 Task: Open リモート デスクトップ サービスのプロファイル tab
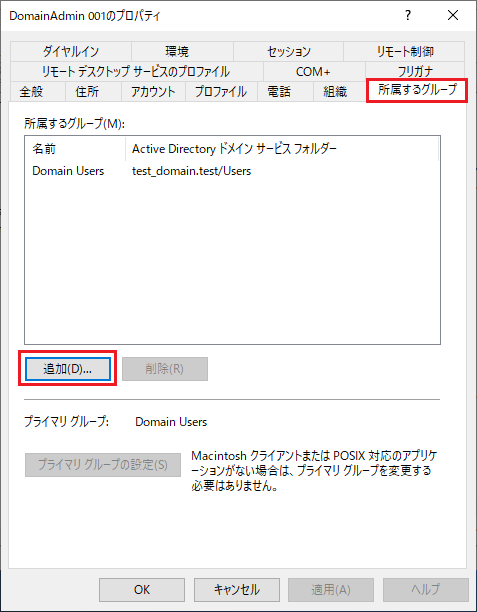(x=137, y=71)
